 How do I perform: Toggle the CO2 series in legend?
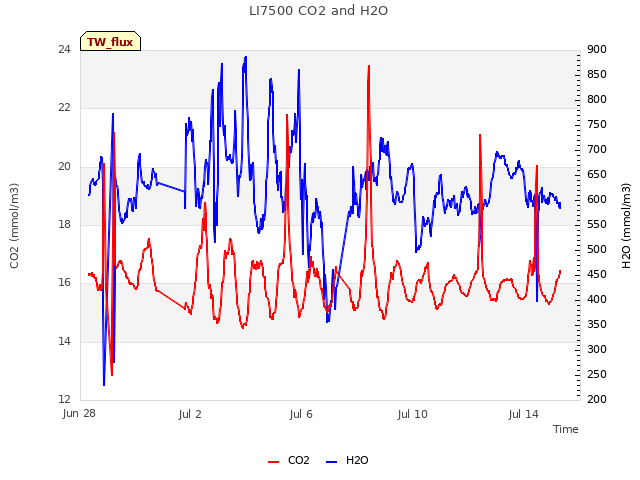tap(289, 460)
